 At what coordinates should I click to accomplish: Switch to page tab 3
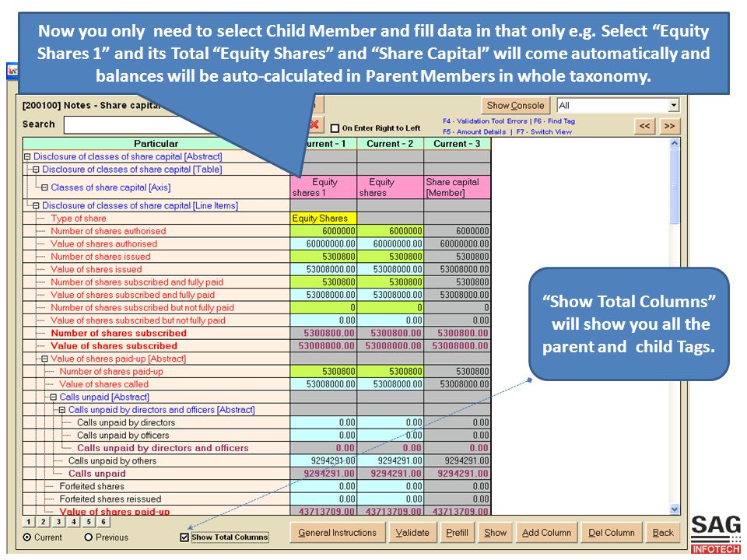[x=58, y=521]
